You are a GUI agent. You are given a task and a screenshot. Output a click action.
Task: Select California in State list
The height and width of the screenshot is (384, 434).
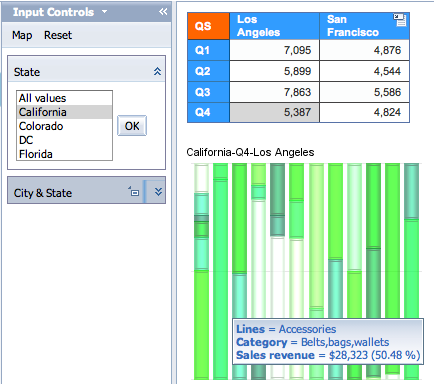[64, 112]
